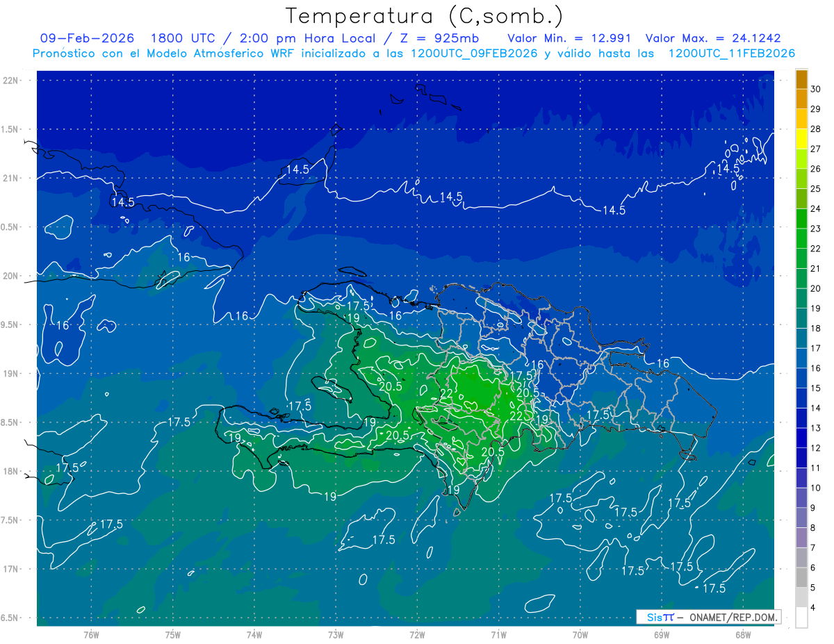
Task: Click the "73W" longitude axis label
Action: [x=336, y=634]
